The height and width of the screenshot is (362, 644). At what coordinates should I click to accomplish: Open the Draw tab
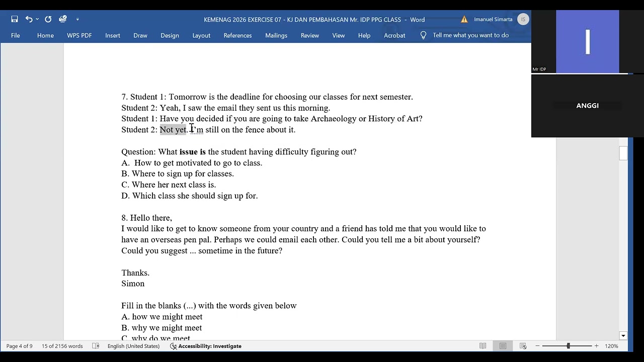pos(140,35)
